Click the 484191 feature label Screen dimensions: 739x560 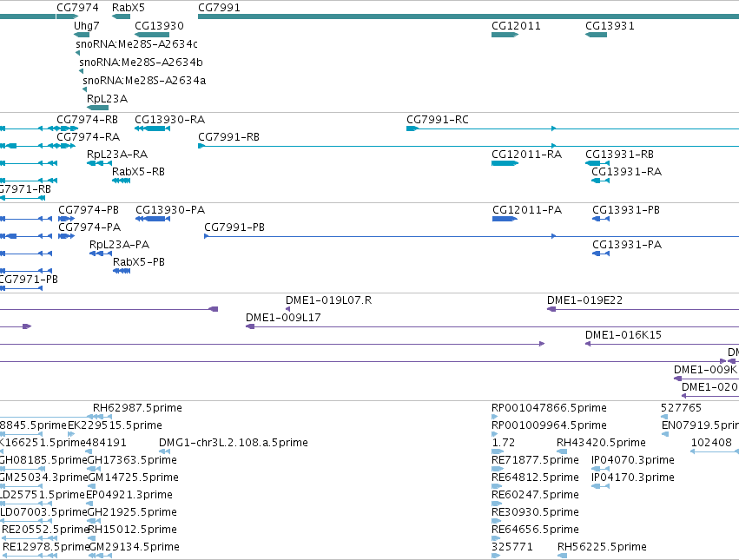point(106,443)
